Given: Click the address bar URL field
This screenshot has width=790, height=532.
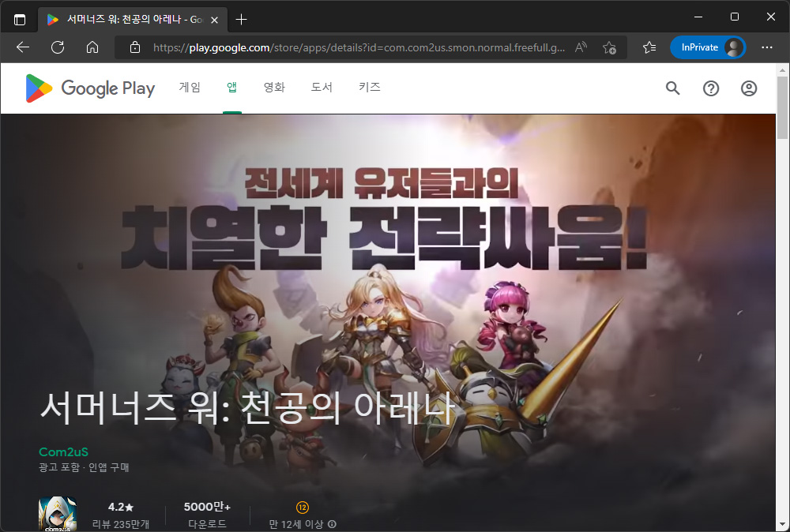Looking at the screenshot, I should (359, 47).
